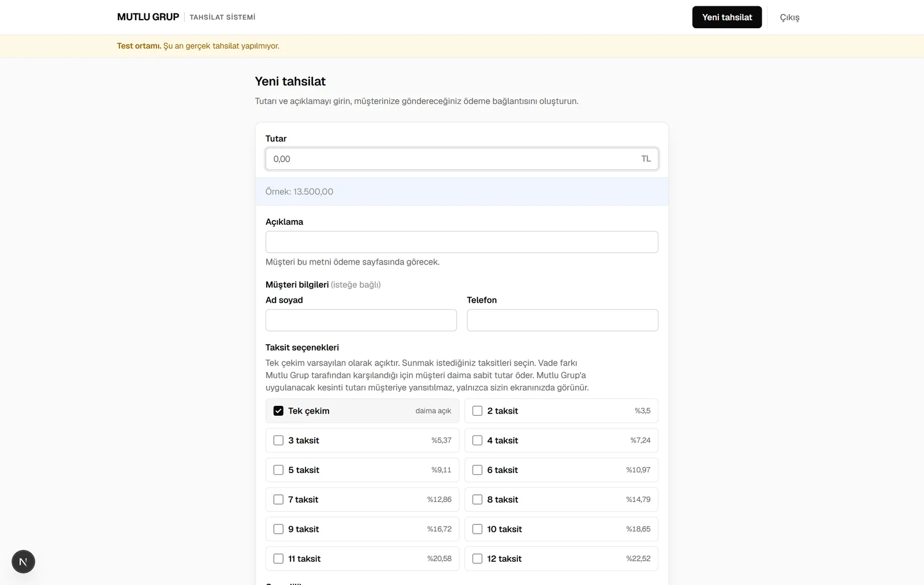Open the Next.js dev tools badge
Image resolution: width=924 pixels, height=585 pixels.
23,561
